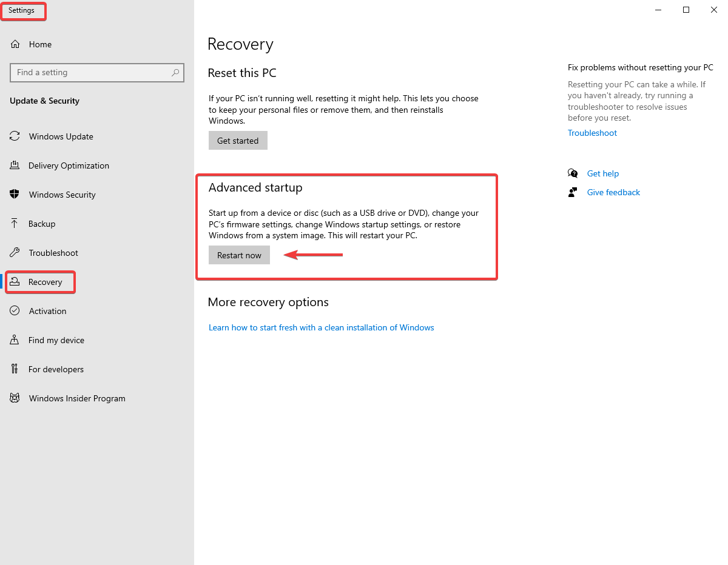Click the Windows Update sync icon

coord(15,136)
